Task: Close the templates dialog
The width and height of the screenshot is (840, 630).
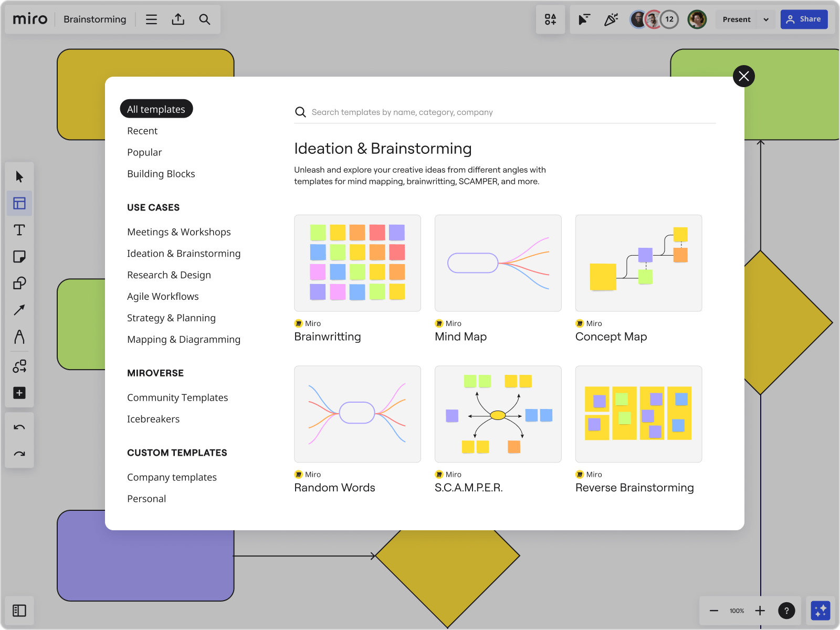Action: coord(744,76)
